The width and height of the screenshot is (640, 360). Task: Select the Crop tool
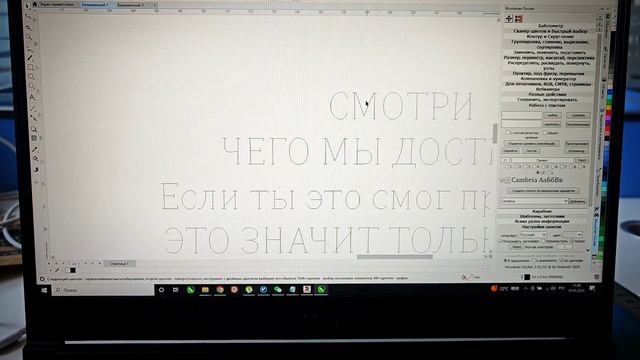29,27
